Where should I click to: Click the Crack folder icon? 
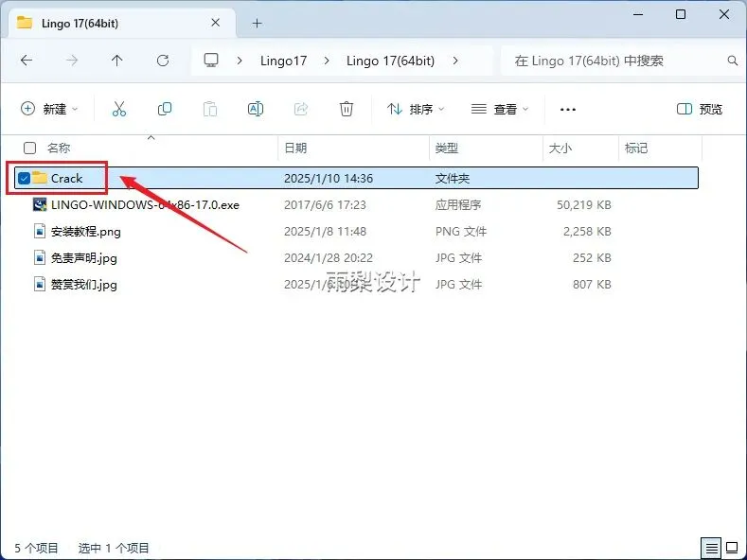click(x=40, y=178)
